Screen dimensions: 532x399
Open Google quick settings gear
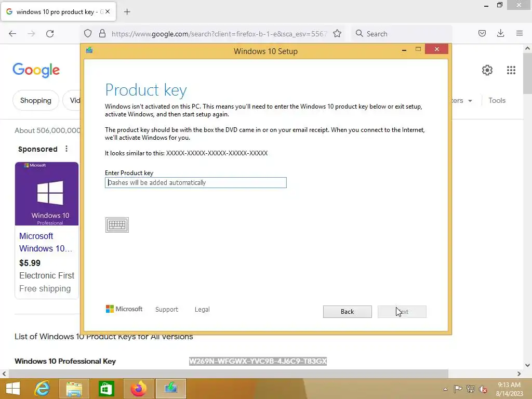point(487,70)
